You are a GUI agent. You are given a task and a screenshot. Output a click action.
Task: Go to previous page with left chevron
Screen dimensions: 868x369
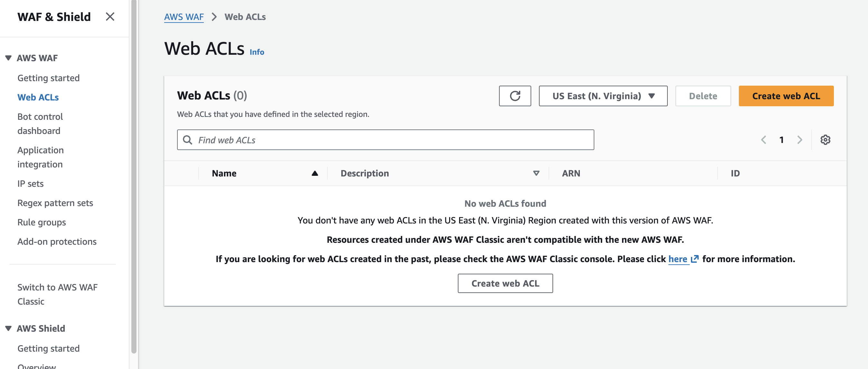tap(764, 139)
